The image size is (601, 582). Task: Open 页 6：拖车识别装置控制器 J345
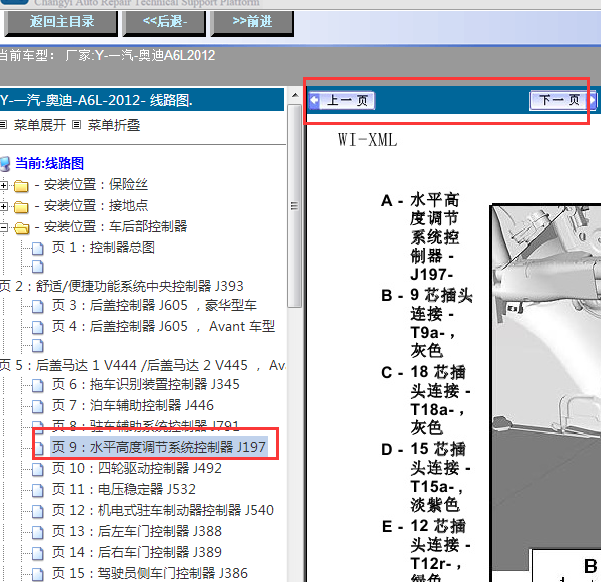146,385
